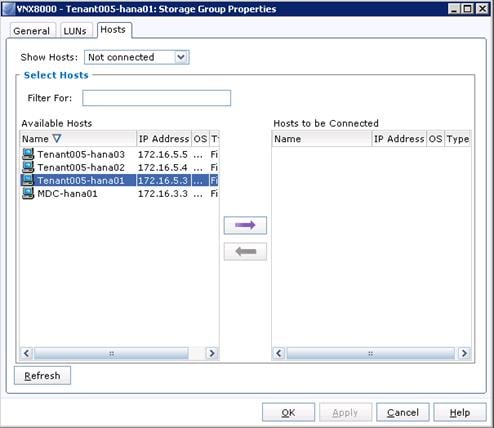
Task: Click the Hosts to be Connected scroll-left arrow
Action: point(279,353)
